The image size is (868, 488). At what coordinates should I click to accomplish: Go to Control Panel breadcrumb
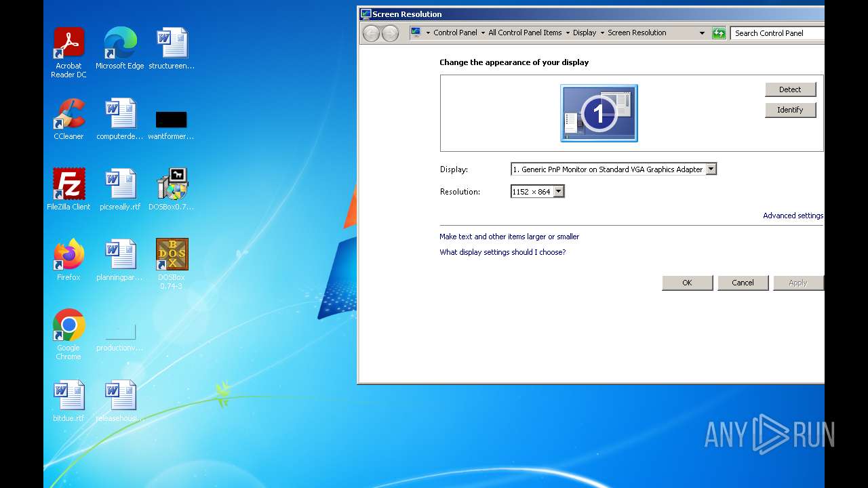pos(455,33)
